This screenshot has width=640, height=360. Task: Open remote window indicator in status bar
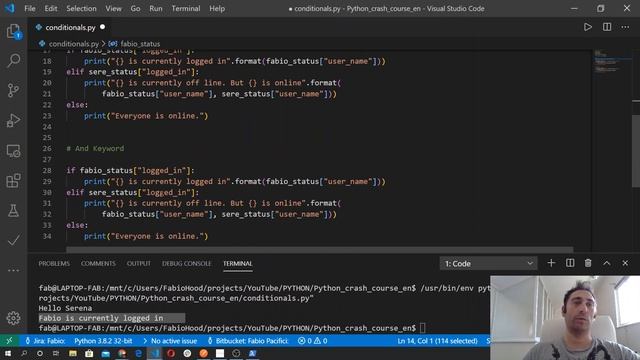pos(9,340)
